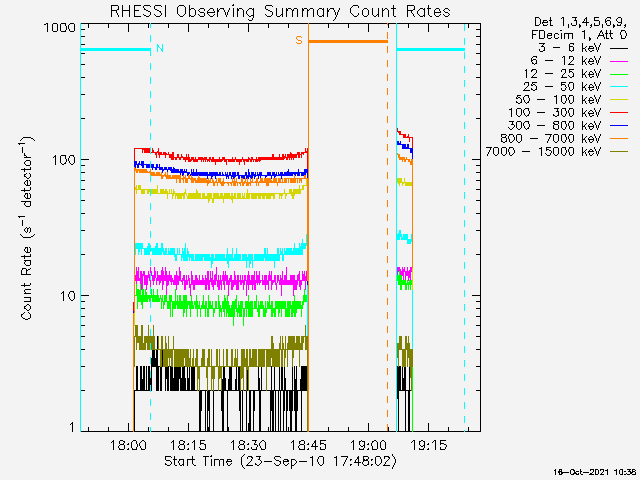Click the red line swatch for 100 - 300 keV

click(619, 113)
